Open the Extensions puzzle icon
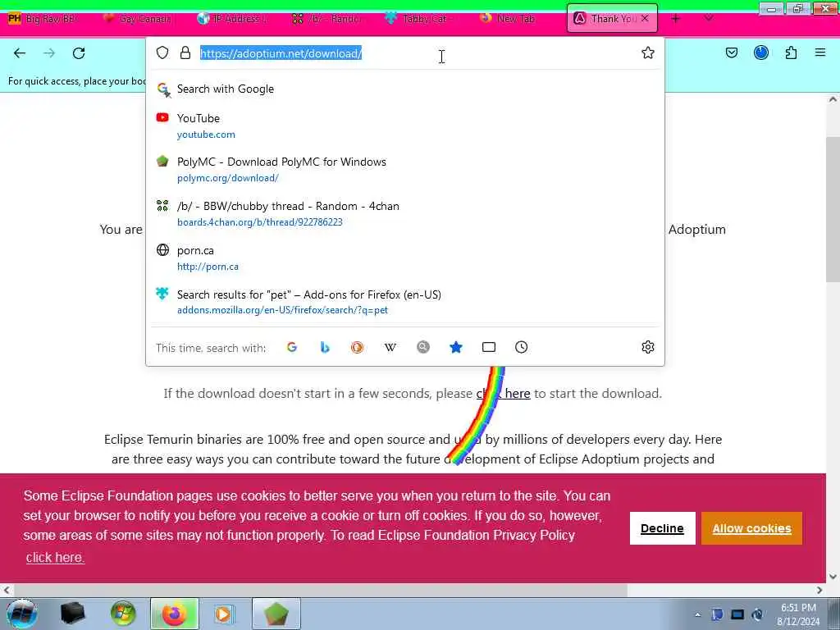 point(792,52)
